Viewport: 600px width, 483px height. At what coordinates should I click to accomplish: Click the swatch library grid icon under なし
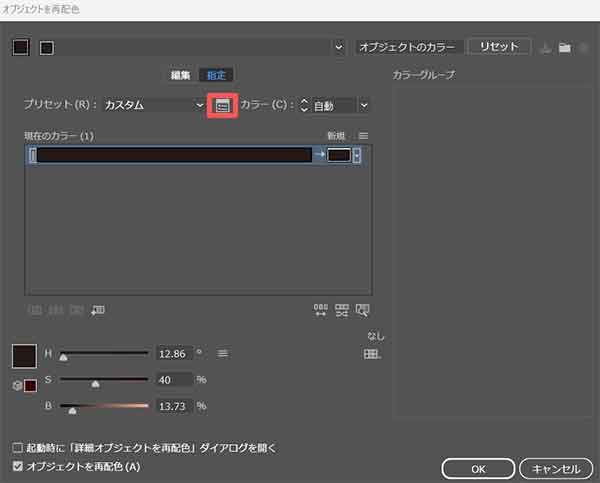tap(372, 354)
